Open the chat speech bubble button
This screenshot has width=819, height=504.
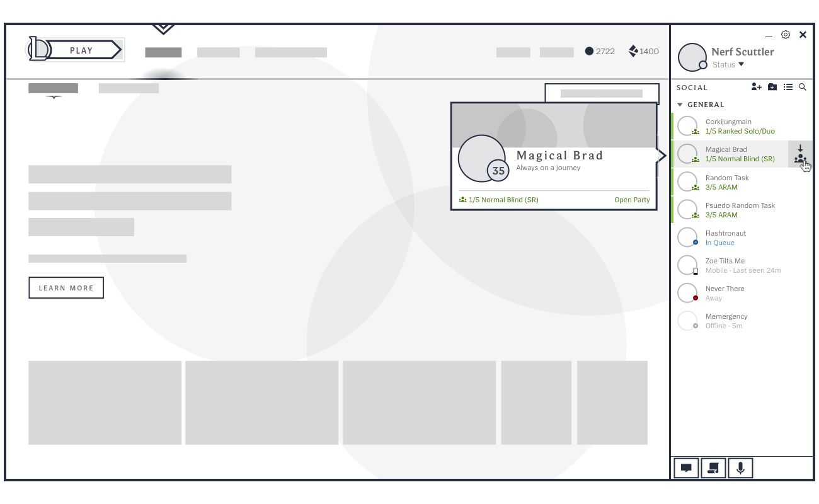[x=686, y=468]
